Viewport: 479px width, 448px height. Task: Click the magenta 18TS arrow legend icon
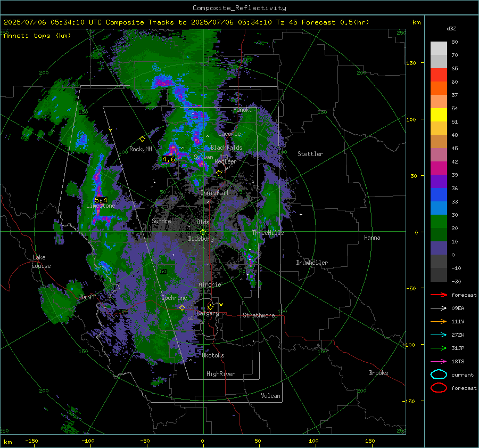(x=439, y=362)
